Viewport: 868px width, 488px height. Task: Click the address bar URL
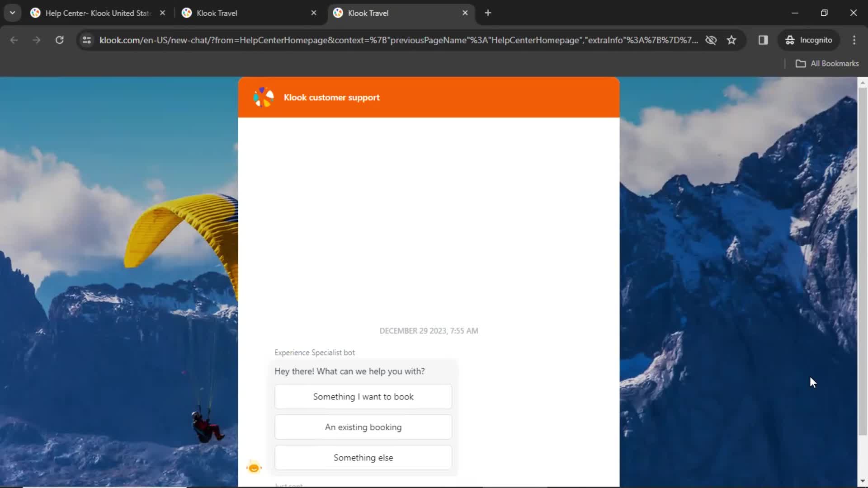398,40
